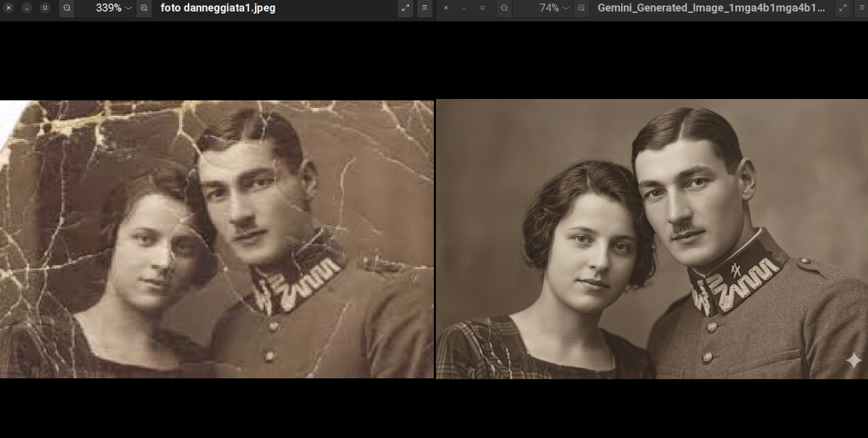Zoom in on foto danneggiata1.jpeg

pos(144,8)
